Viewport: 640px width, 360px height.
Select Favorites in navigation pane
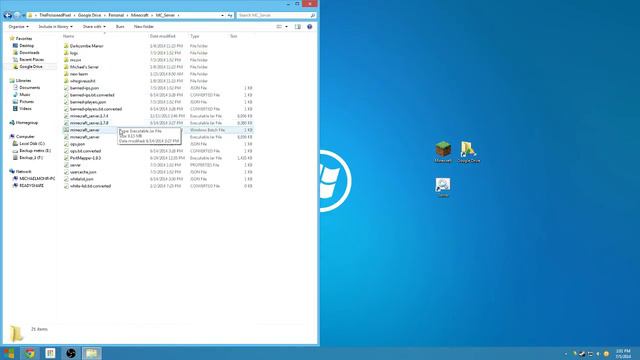[24, 38]
